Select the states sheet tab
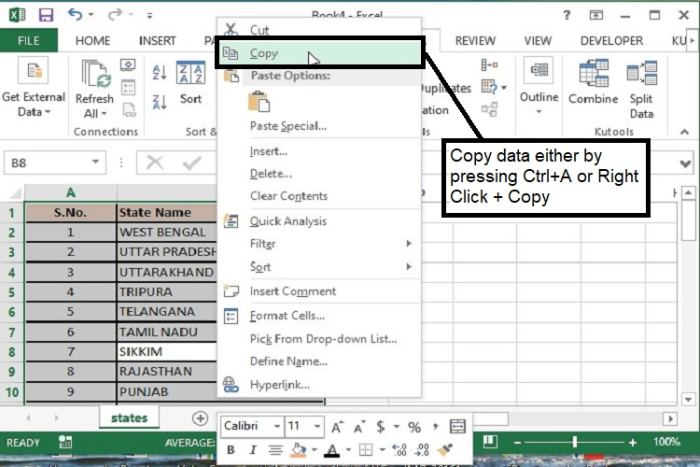The width and height of the screenshot is (700, 467). [129, 418]
